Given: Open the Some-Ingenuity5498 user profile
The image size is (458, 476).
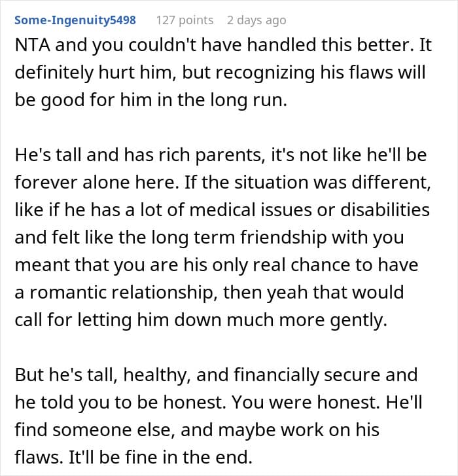Looking at the screenshot, I should point(75,20).
